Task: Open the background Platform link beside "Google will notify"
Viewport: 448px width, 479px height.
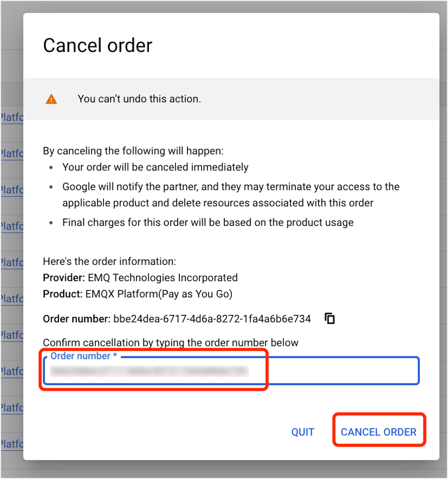Action: tap(12, 190)
